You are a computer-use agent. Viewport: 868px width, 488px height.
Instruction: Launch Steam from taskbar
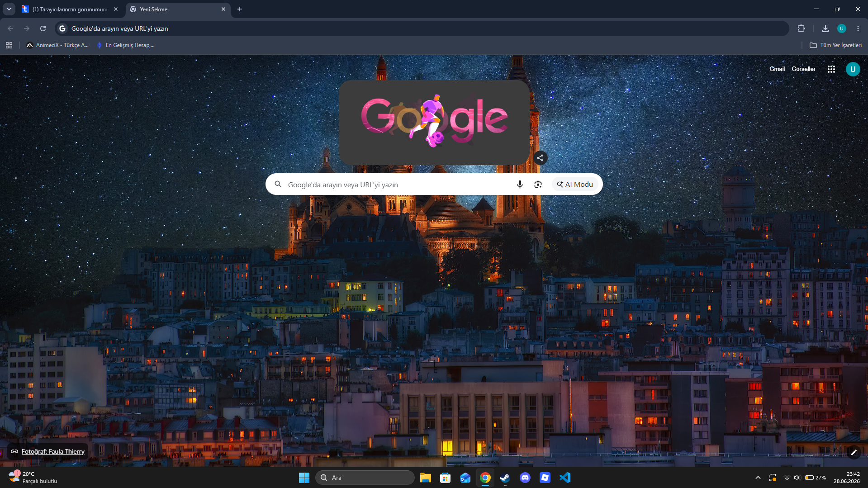[505, 478]
